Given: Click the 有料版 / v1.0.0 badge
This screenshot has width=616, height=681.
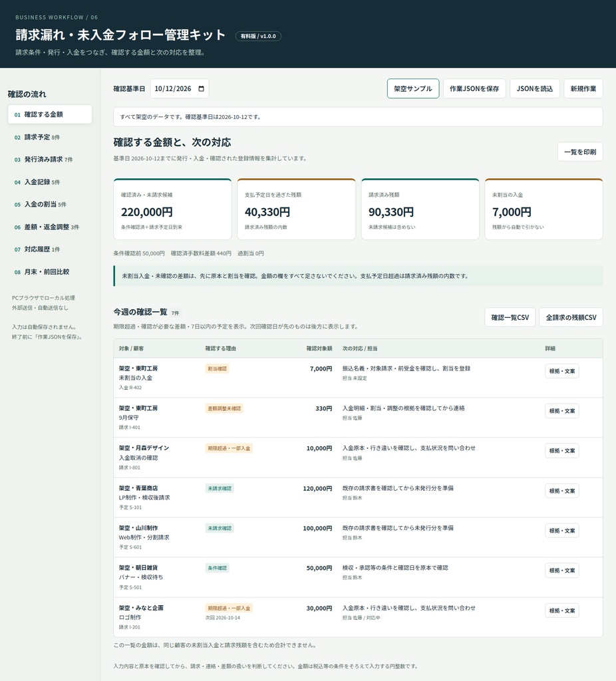Looking at the screenshot, I should click(x=258, y=36).
